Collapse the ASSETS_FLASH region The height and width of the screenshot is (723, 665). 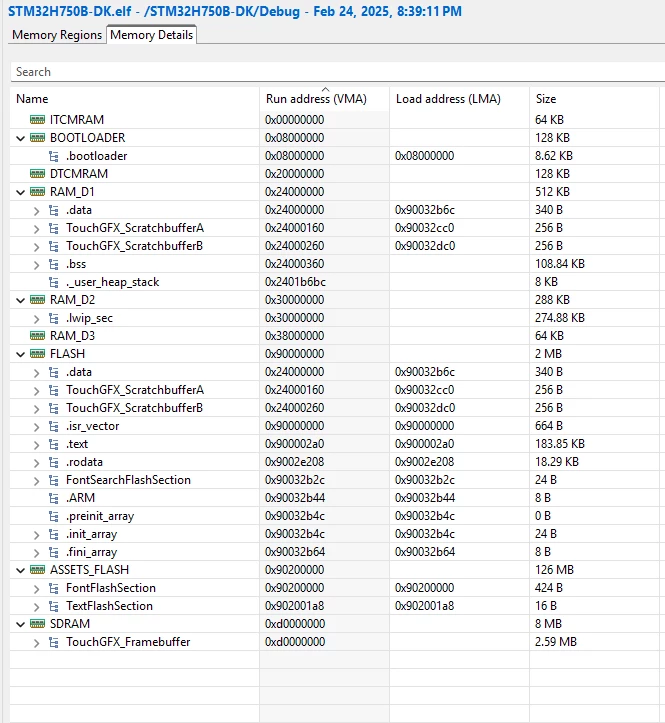(20, 570)
